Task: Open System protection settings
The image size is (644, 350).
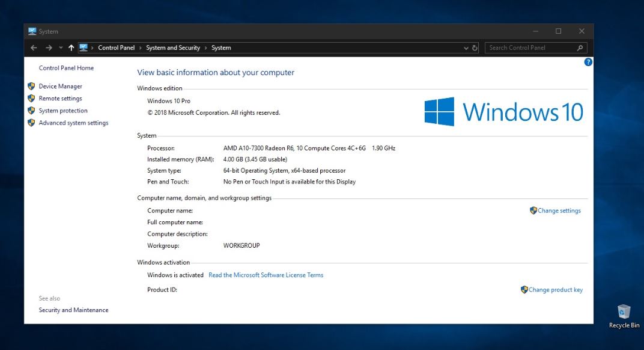Action: 63,111
